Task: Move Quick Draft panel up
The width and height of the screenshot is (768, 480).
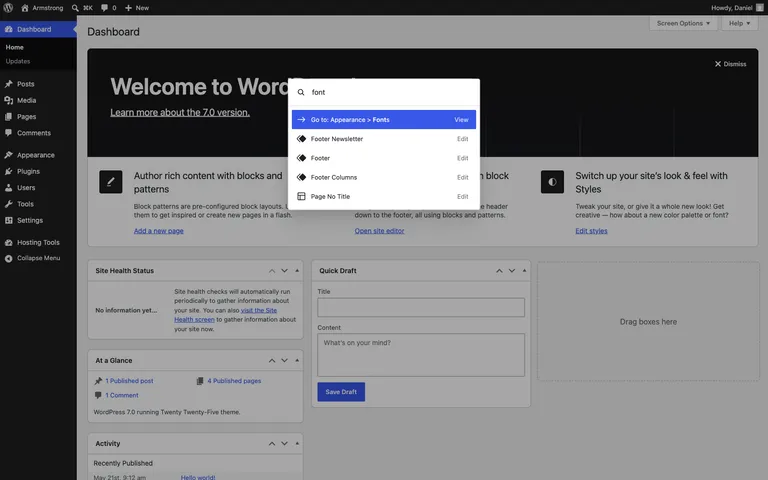Action: [x=499, y=271]
